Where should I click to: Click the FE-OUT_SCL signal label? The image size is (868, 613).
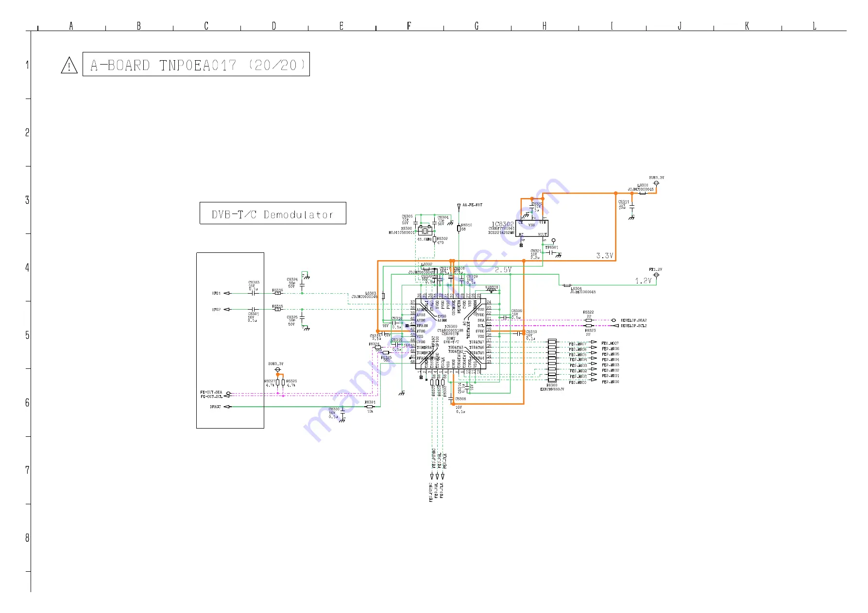(x=211, y=397)
